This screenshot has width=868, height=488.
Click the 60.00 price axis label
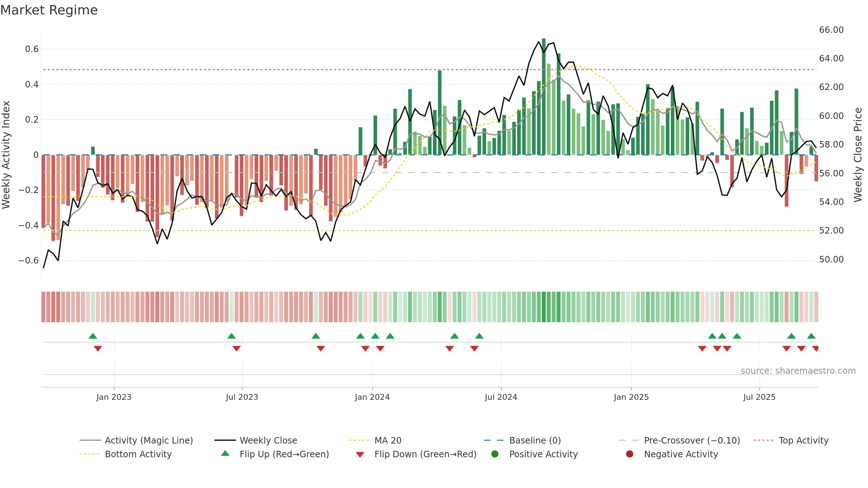point(831,116)
